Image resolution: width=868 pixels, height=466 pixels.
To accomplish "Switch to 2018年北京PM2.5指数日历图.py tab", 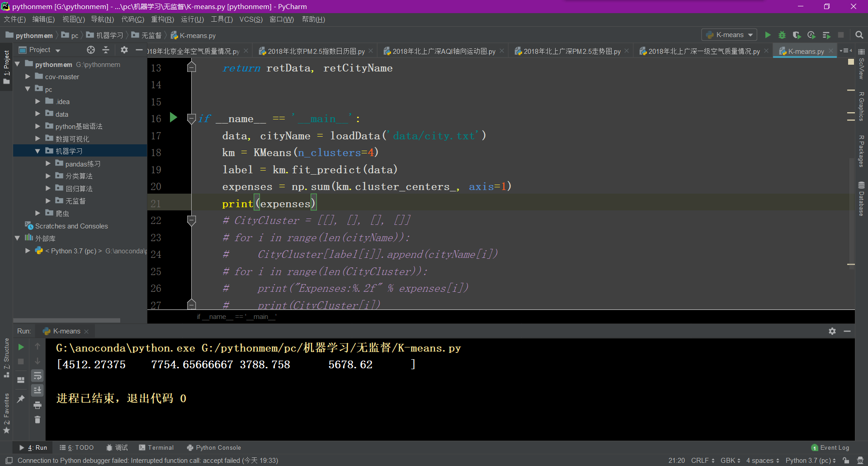I will pyautogui.click(x=316, y=51).
